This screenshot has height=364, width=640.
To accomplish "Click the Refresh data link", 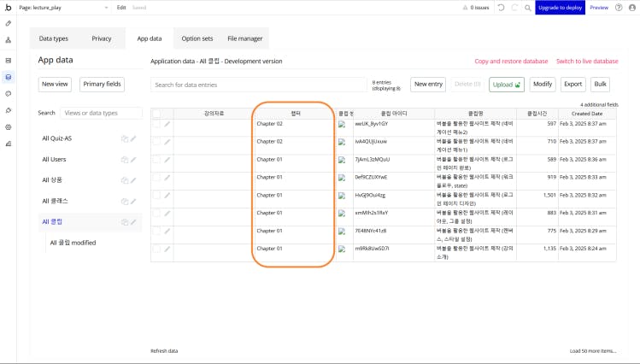I will (164, 350).
